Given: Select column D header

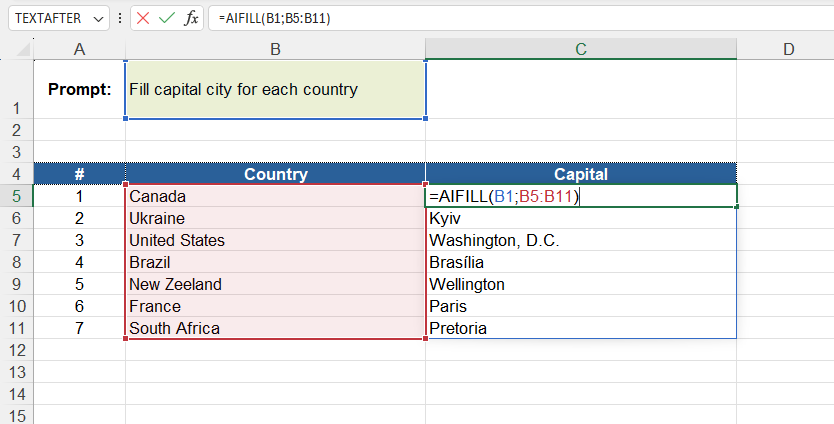Looking at the screenshot, I should click(788, 49).
